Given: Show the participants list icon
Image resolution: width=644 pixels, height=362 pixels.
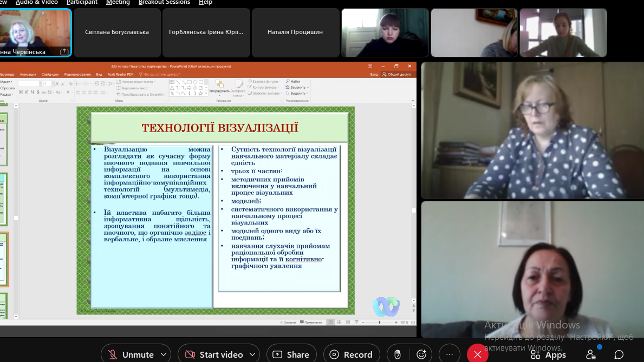Looking at the screenshot, I should click(x=591, y=354).
